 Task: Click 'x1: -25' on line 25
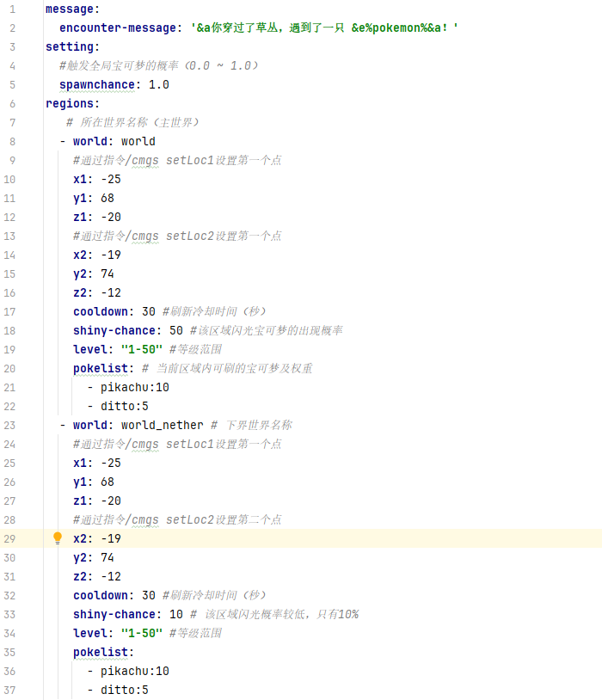[x=97, y=463]
